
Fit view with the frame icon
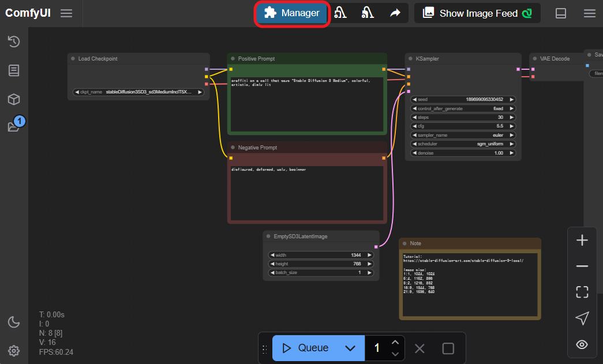point(582,292)
